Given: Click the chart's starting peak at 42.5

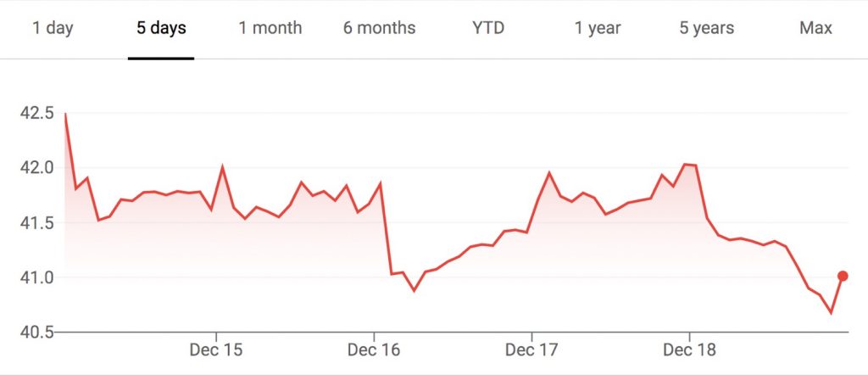Looking at the screenshot, I should click(x=65, y=114).
